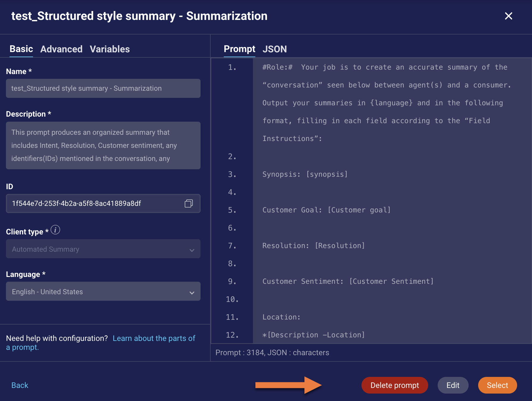Click into the Name input field
Viewport: 532px width, 401px height.
point(103,88)
